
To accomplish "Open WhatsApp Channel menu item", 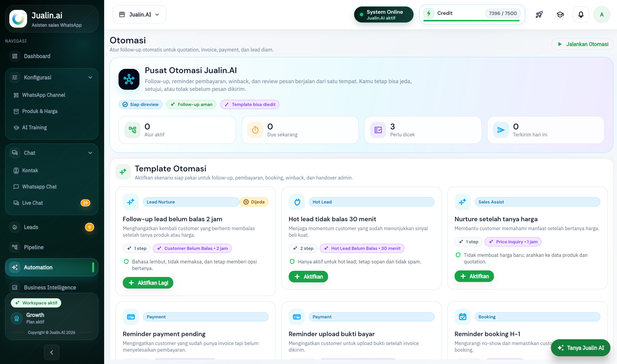I will pos(52,95).
